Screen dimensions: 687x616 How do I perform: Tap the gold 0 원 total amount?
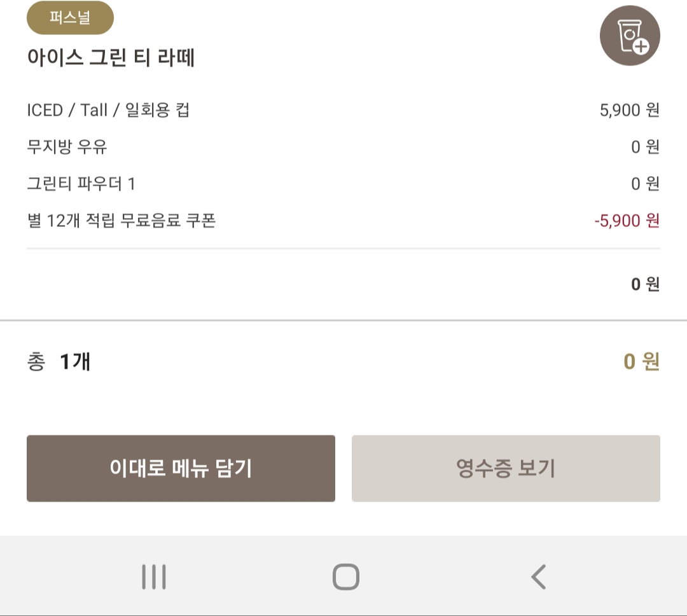click(x=641, y=362)
